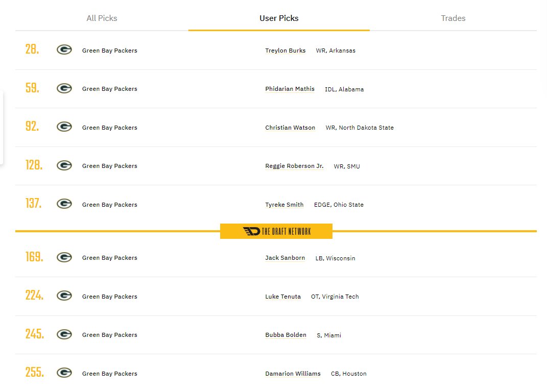This screenshot has height=392, width=547.
Task: View Christian Watson's player page
Action: pos(290,128)
